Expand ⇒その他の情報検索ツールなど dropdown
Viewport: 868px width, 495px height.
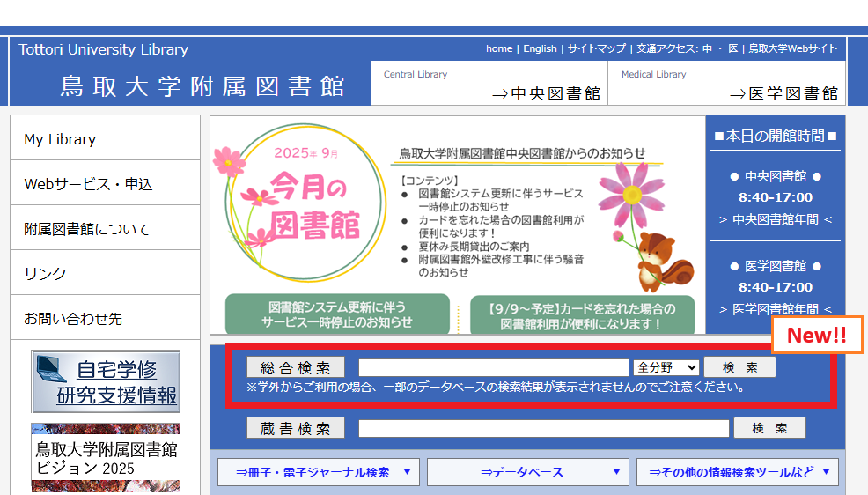click(738, 472)
